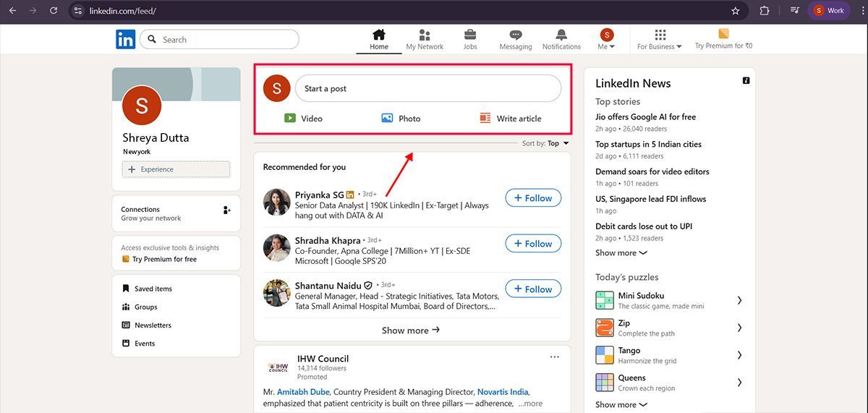Add a Photo to post

pos(401,118)
